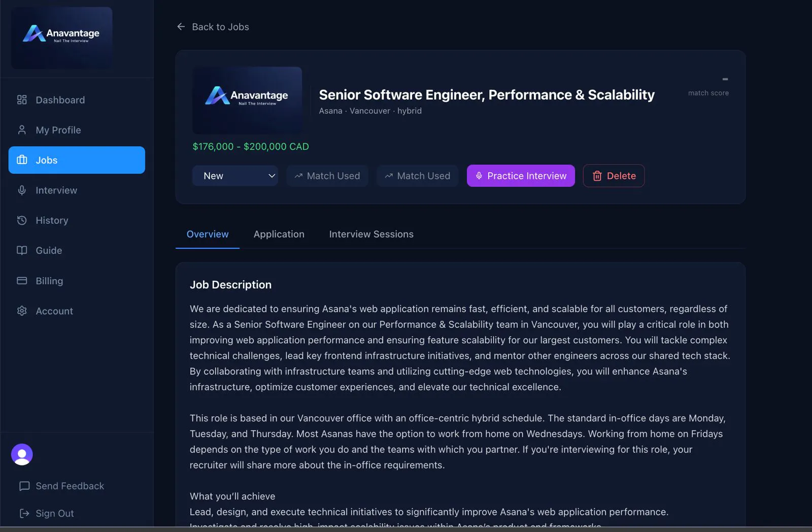812x532 pixels.
Task: Open the New status dropdown
Action: [x=235, y=176]
